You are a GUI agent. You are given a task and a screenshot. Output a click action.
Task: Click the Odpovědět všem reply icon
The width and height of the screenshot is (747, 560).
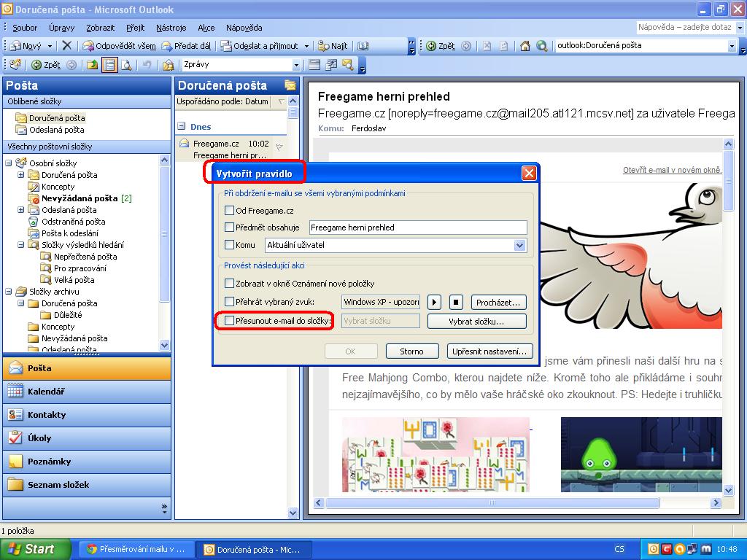[x=88, y=46]
